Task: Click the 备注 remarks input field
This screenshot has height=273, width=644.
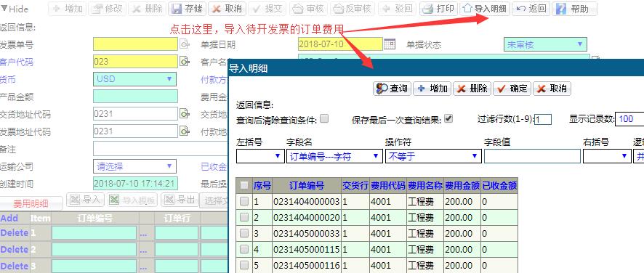Action: point(160,149)
